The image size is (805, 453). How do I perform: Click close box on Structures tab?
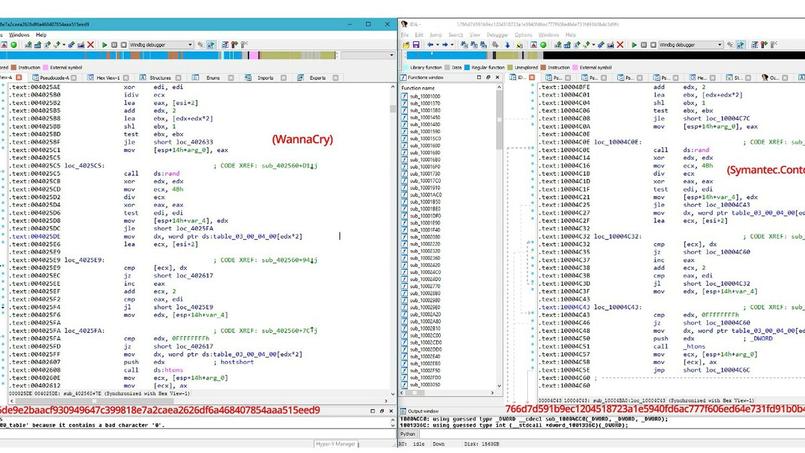178,78
